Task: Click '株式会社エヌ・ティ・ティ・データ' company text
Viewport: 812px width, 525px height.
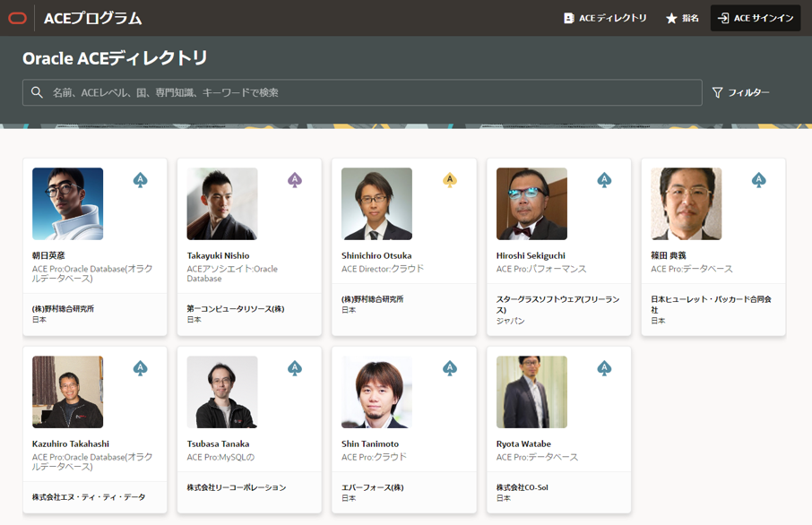Action: point(89,497)
